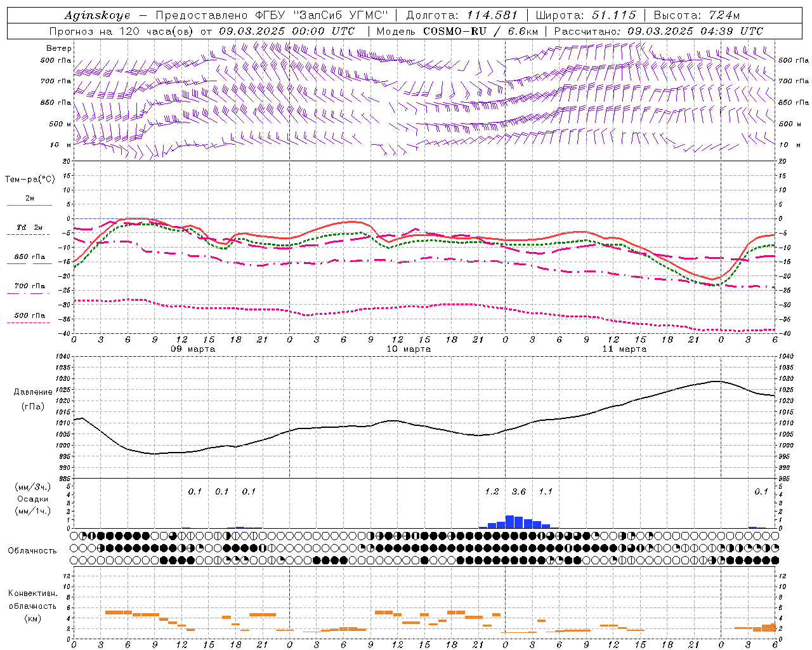
Task: Select the 1.1 precipitation amount
Action: click(546, 492)
